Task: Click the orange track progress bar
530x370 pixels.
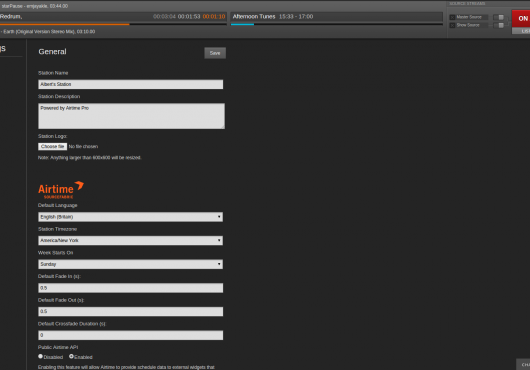Action: 65,24
